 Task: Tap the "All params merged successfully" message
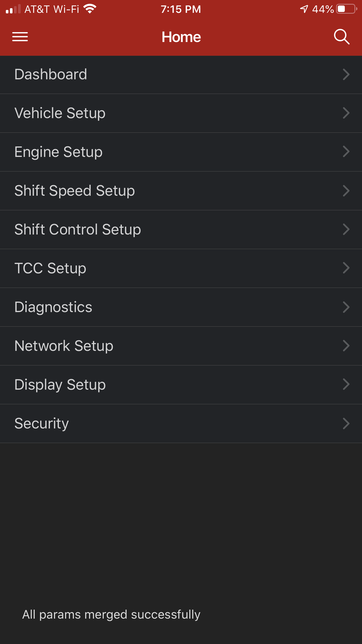111,615
